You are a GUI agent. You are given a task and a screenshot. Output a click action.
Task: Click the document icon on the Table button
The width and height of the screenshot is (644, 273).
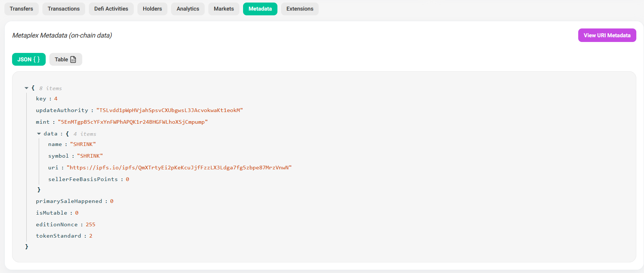73,59
